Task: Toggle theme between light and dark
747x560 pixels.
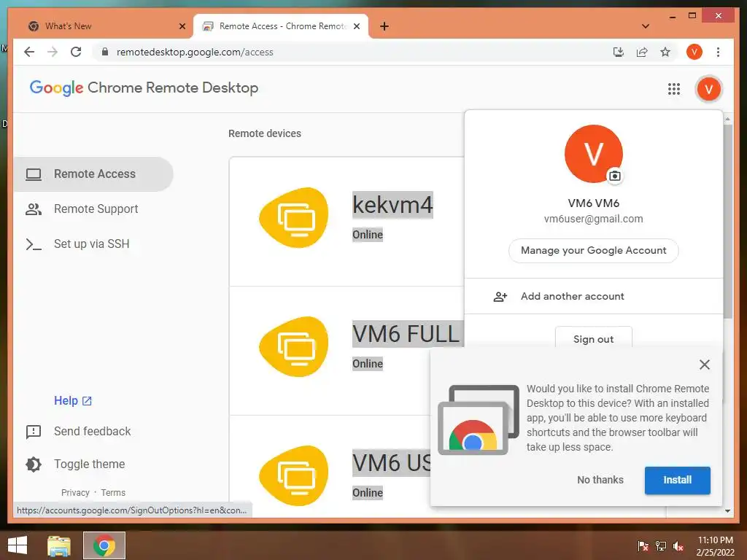Action: 76,464
